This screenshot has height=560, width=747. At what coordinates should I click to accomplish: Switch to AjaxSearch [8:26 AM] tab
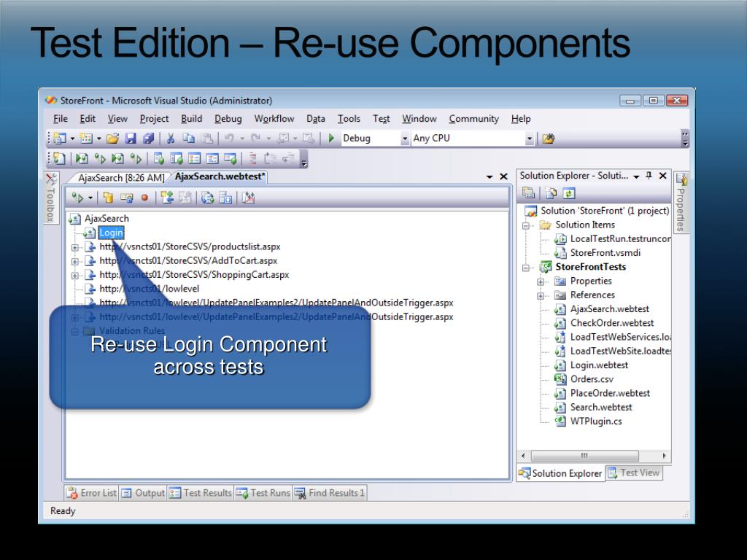tap(121, 178)
